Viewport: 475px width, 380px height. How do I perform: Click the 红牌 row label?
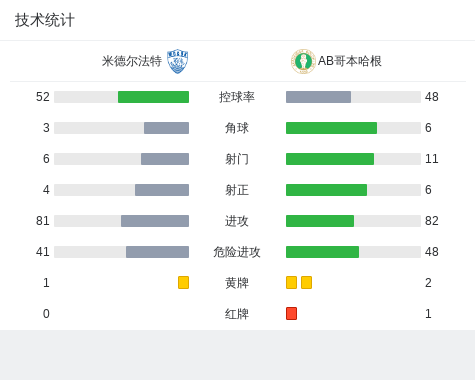237,314
